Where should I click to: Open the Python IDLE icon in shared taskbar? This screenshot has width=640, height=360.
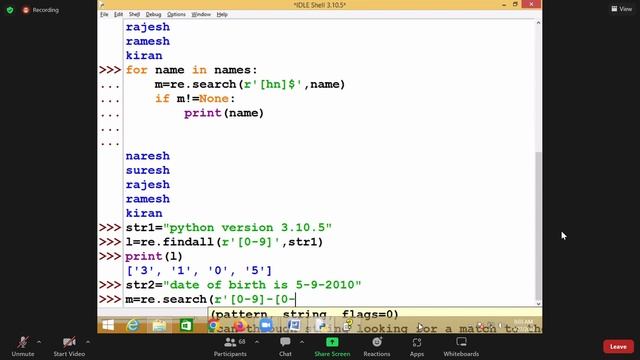tap(321, 325)
